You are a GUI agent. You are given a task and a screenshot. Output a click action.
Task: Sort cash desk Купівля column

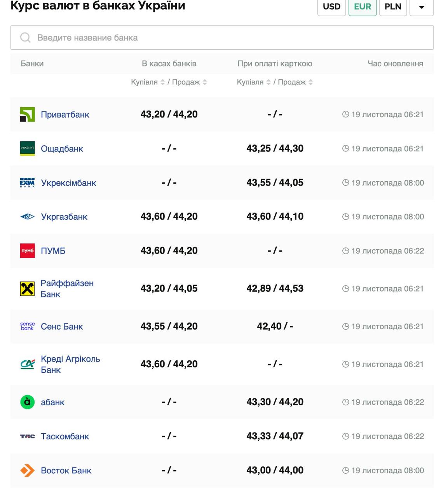tap(163, 82)
